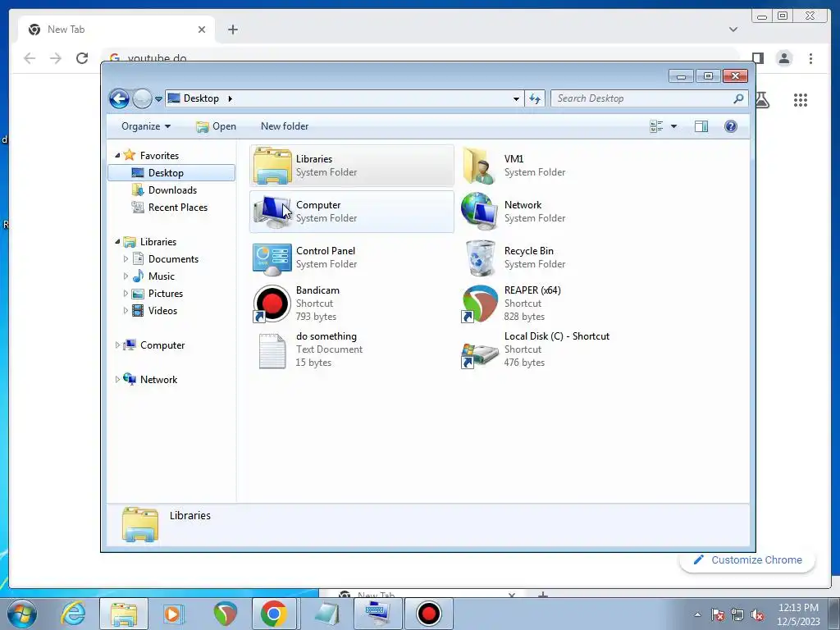Open Chrome profile avatar icon

[784, 58]
